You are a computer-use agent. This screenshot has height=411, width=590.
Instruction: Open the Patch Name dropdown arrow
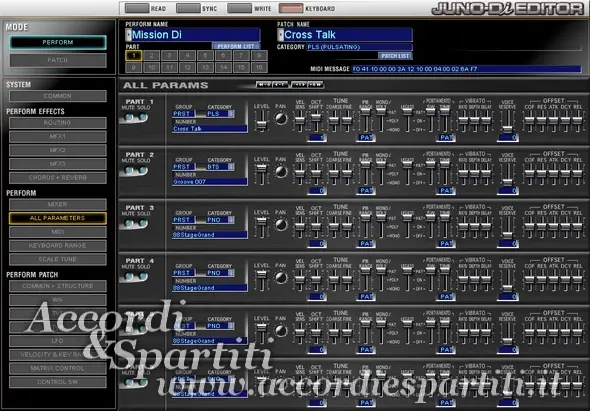click(x=280, y=35)
